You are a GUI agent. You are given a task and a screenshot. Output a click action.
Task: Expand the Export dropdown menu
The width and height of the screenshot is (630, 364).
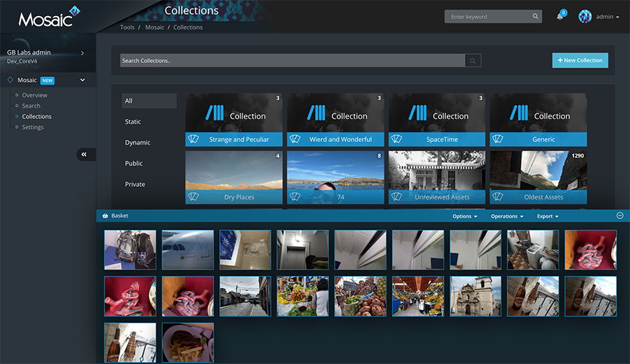pyautogui.click(x=547, y=216)
